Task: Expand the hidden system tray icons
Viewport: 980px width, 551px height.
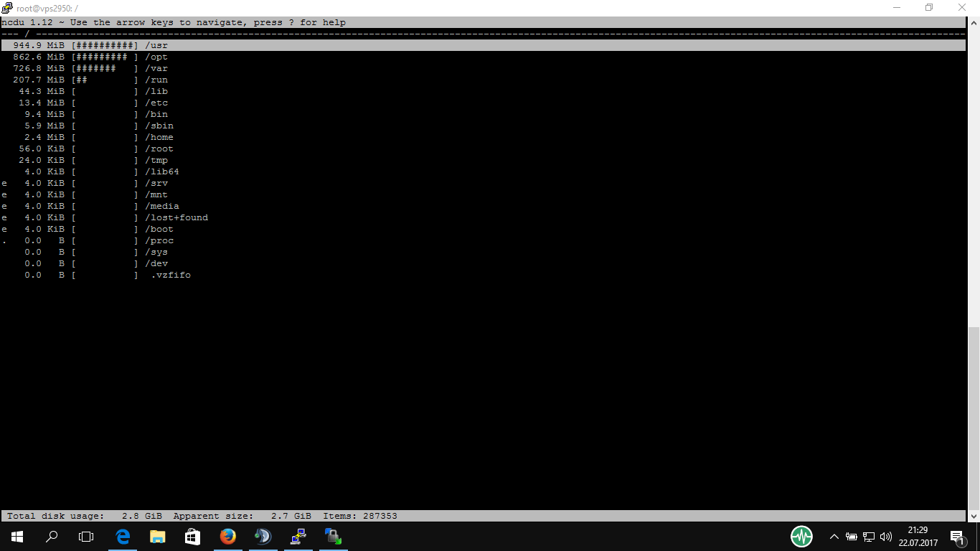Action: (x=834, y=536)
